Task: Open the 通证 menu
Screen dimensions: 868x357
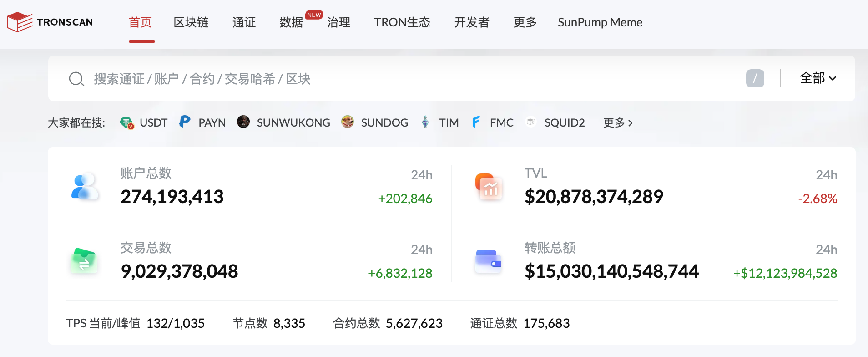Action: (244, 22)
